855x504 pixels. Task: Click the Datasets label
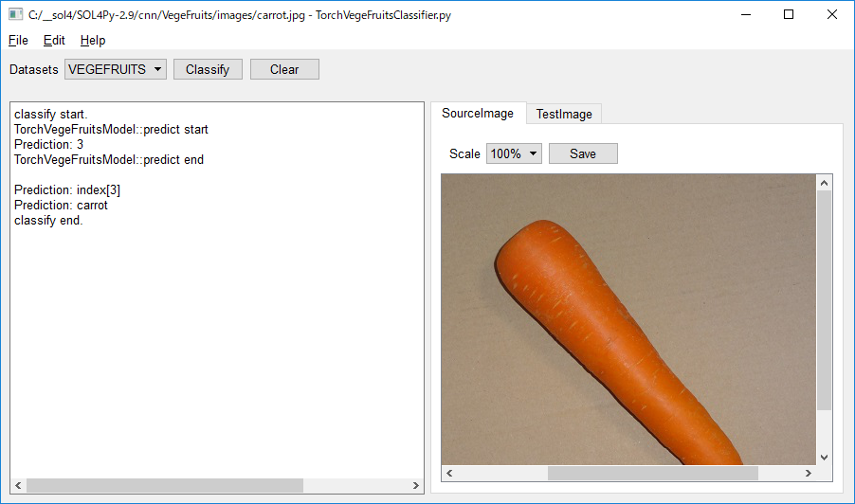point(34,70)
